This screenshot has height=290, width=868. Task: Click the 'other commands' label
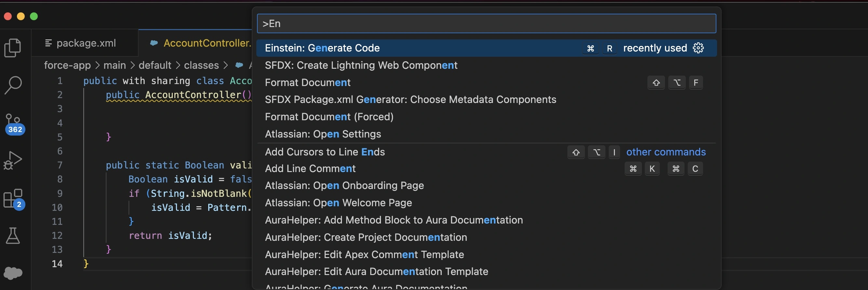(x=666, y=152)
